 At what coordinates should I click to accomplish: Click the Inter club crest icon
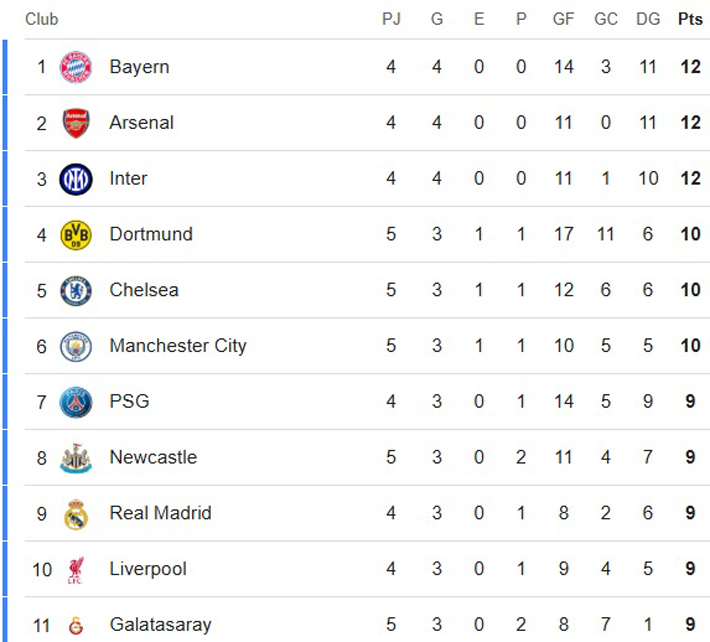click(75, 179)
